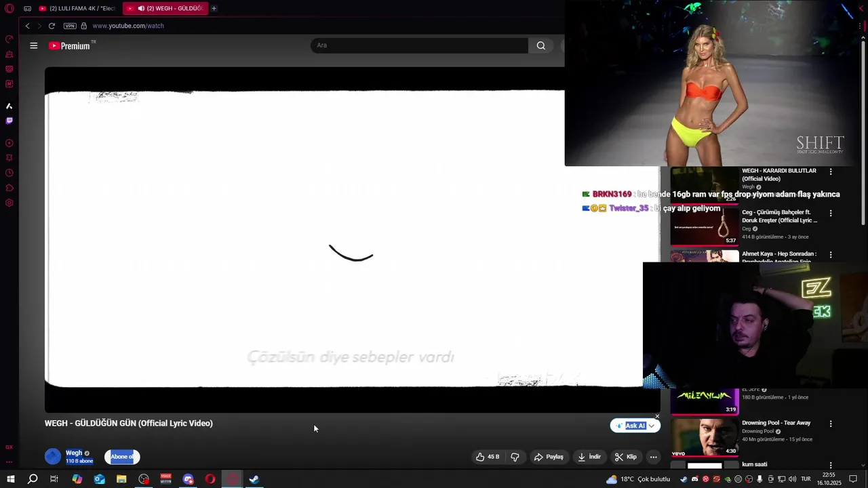The image size is (868, 488).
Task: Reload the page with refresh icon
Action: click(52, 26)
